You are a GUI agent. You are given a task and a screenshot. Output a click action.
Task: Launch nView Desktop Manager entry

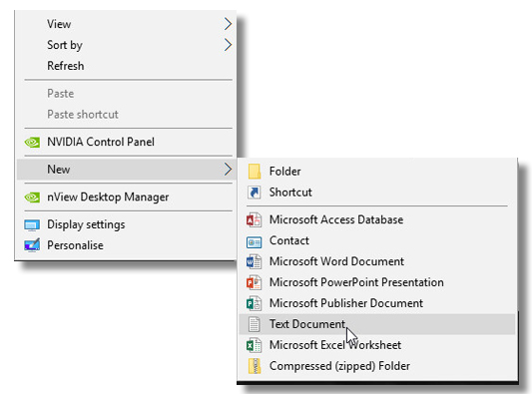[x=126, y=197]
